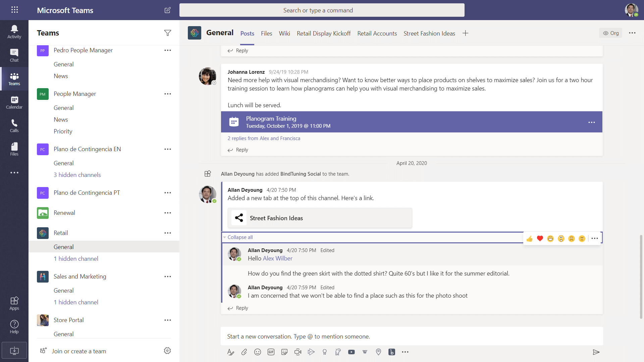The image size is (644, 362).
Task: Click the download desktop app icon
Action: [14, 351]
